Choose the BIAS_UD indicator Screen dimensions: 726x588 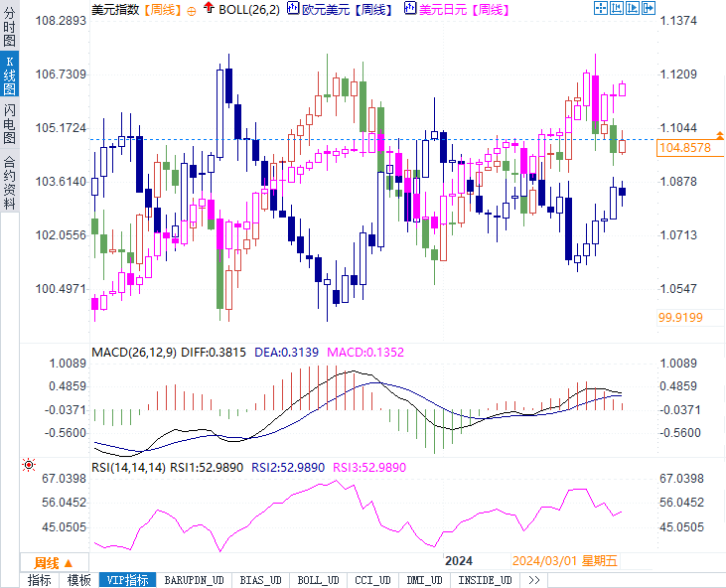click(260, 580)
